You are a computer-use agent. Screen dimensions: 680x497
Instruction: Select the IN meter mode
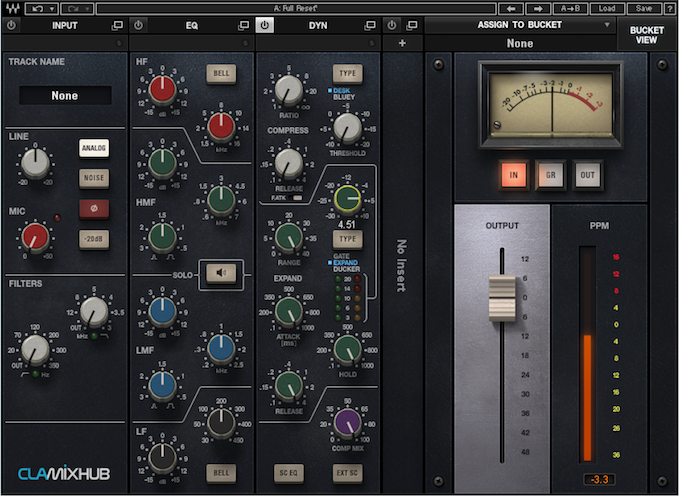click(513, 175)
